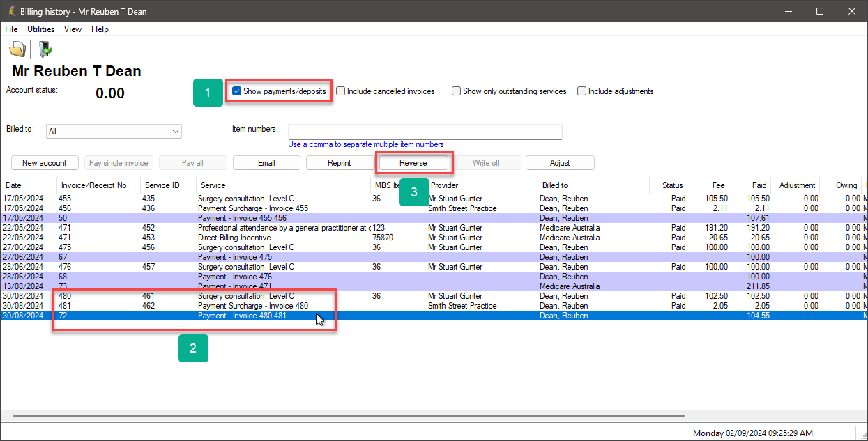Enable Include cancelled invoices
868x441 pixels.
[341, 91]
